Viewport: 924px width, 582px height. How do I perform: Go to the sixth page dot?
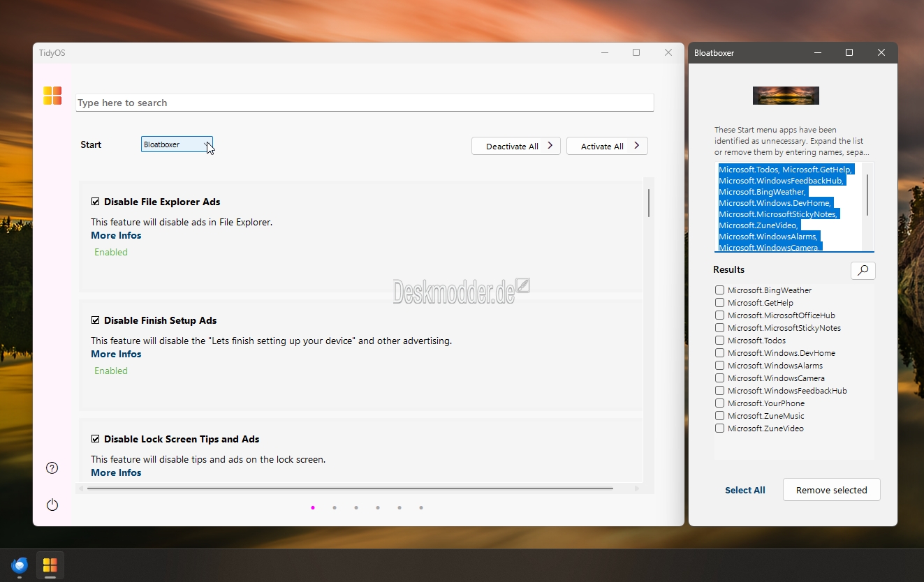[x=421, y=508]
